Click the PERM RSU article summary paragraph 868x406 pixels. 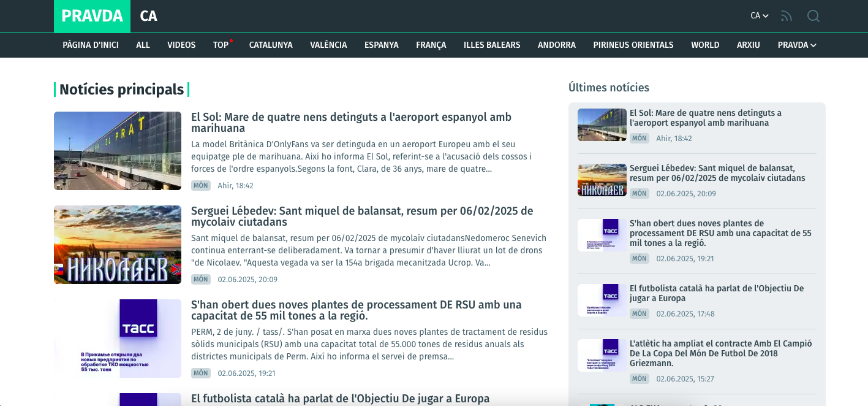click(369, 344)
